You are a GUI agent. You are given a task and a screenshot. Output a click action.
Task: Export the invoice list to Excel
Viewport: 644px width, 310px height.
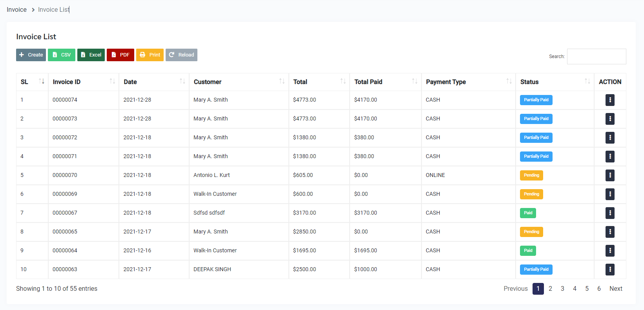[91, 55]
